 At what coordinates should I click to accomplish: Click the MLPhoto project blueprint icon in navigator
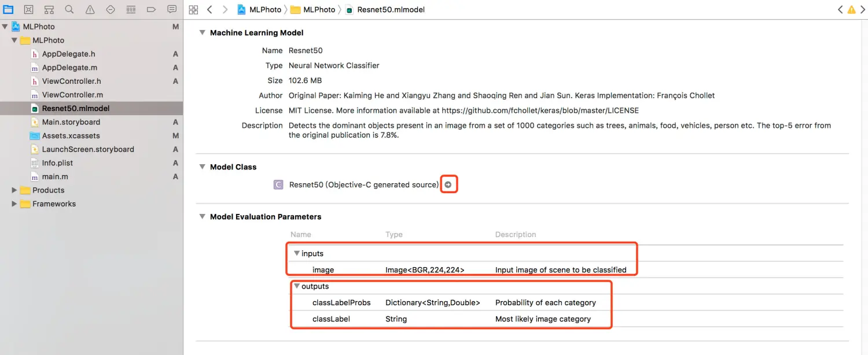[15, 27]
